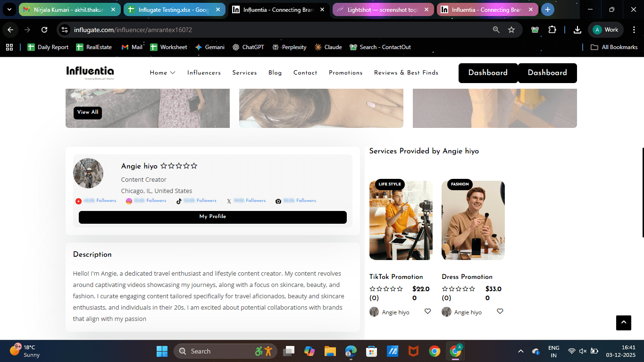Click the TikTok followers icon
Viewport: 644px width, 362px height.
[179, 201]
